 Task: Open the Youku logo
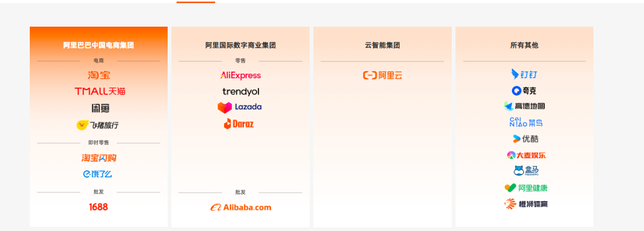click(x=525, y=139)
